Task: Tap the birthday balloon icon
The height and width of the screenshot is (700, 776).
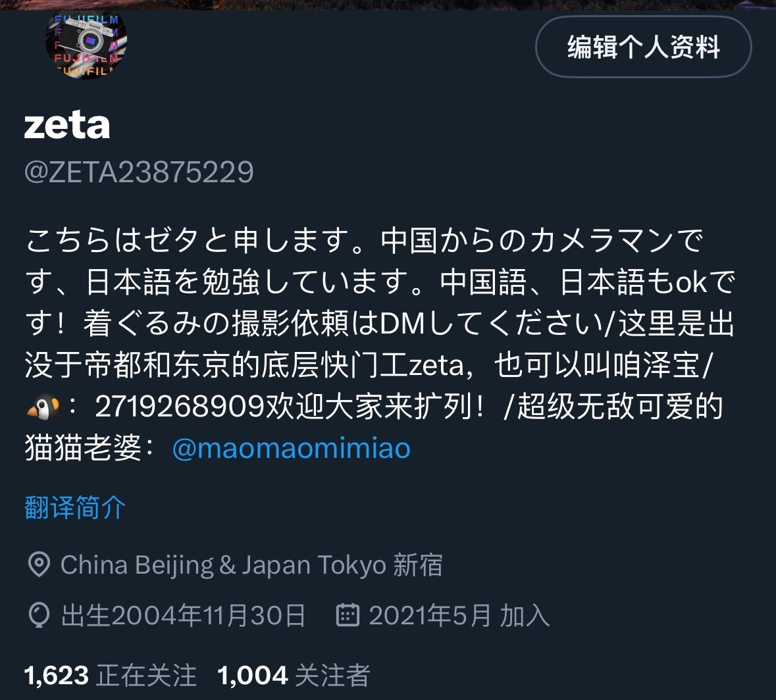Action: [39, 615]
